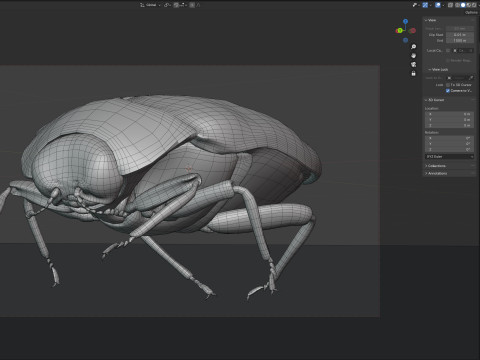Image resolution: width=480 pixels, height=360 pixels.
Task: Click the zoom view magnifier icon
Action: 413,47
